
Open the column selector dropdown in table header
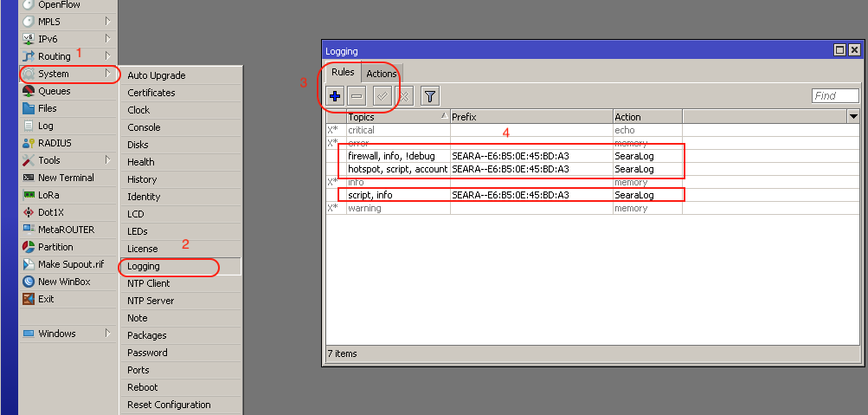point(853,116)
